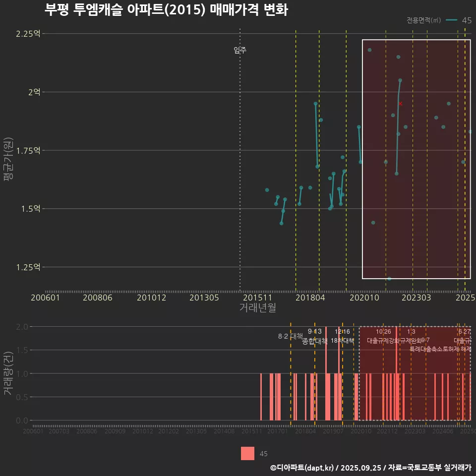Click the 전용면적(㎡) legend title
The height and width of the screenshot is (476, 476).
click(x=423, y=20)
